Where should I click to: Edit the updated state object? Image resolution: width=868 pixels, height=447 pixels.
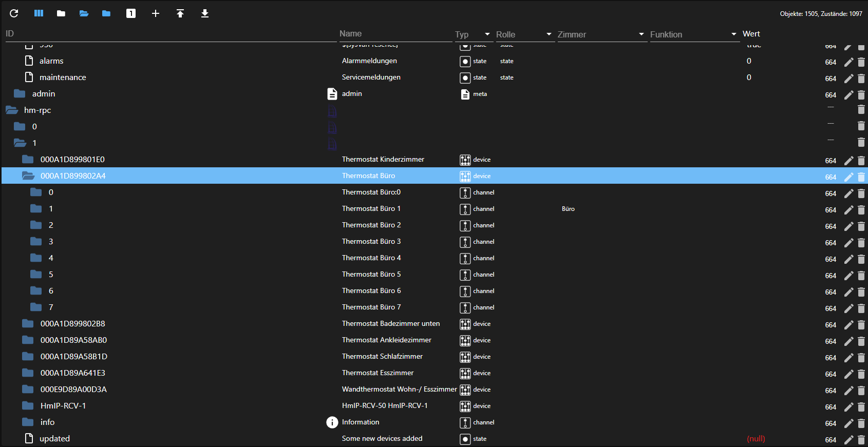tap(848, 440)
